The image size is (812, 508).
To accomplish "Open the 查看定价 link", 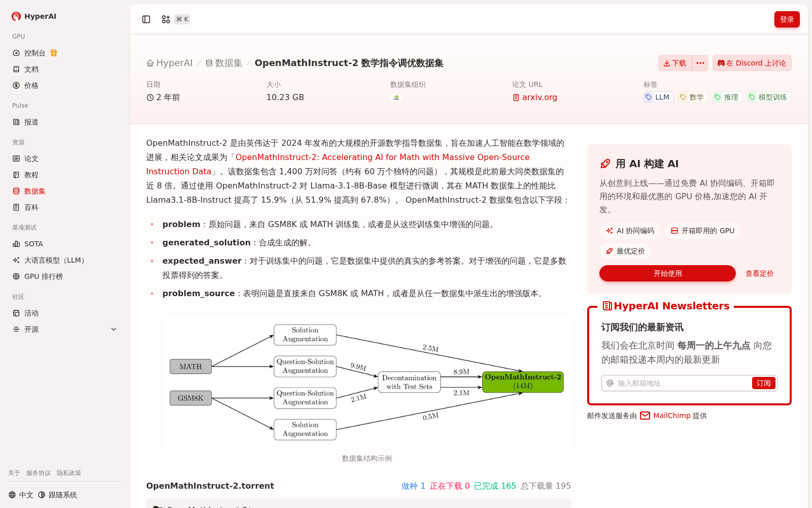I will pos(759,273).
